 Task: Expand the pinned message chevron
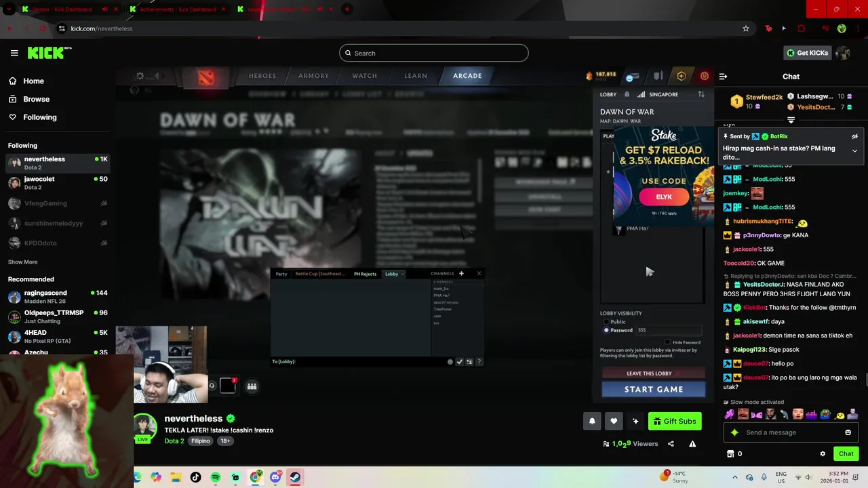tap(854, 150)
